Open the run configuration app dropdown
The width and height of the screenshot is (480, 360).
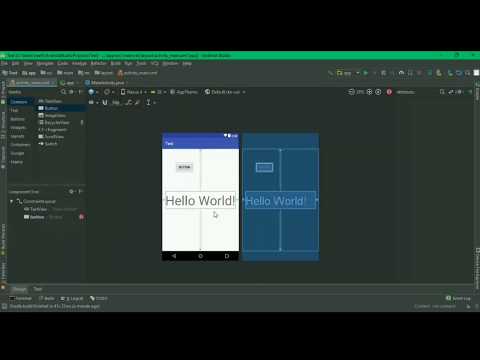pyautogui.click(x=348, y=73)
